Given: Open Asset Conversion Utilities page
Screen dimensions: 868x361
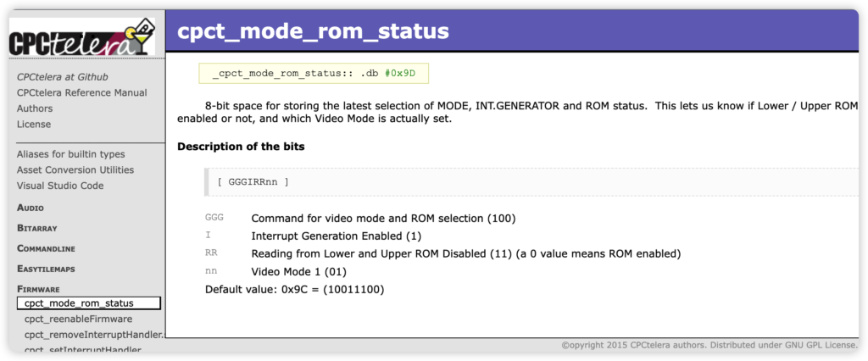Looking at the screenshot, I should click(x=75, y=170).
